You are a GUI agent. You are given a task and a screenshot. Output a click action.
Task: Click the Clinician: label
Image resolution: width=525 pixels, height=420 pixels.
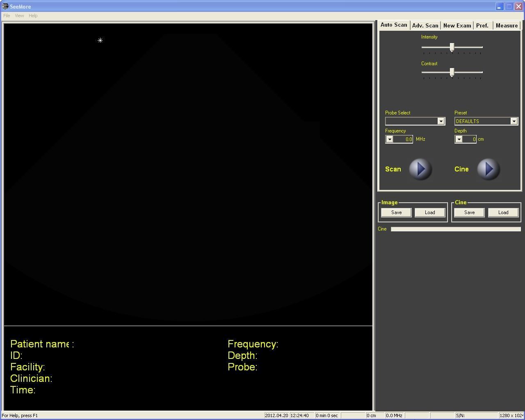click(x=31, y=379)
